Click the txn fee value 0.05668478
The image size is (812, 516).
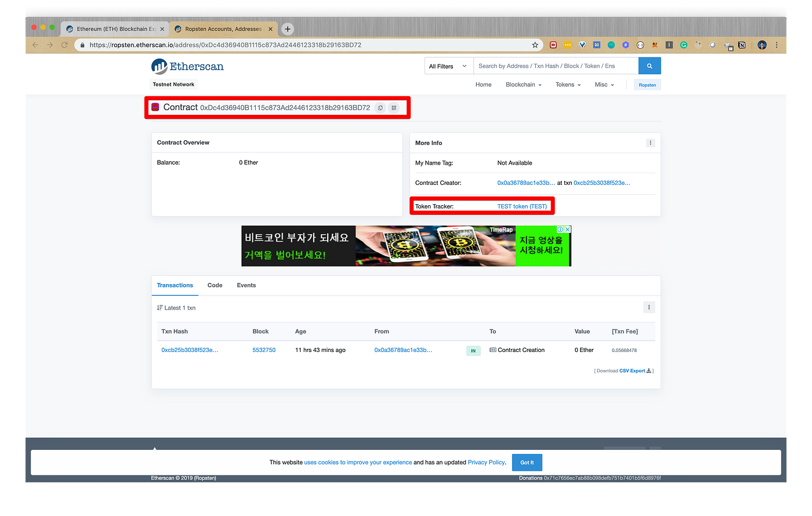pyautogui.click(x=624, y=350)
